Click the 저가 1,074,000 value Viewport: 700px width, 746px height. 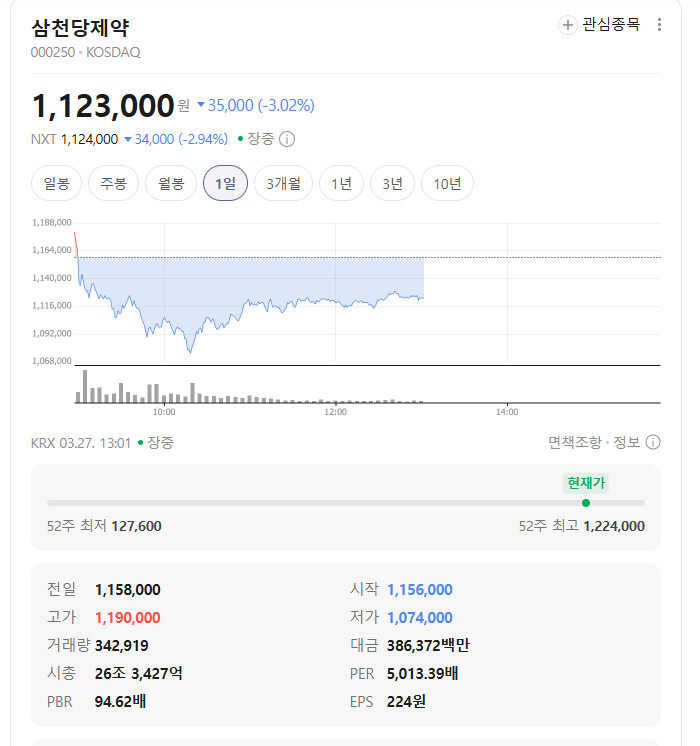(420, 618)
